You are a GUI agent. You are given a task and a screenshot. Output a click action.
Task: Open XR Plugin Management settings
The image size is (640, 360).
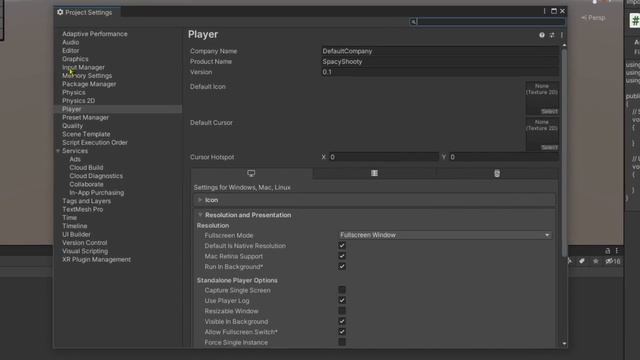coord(96,260)
